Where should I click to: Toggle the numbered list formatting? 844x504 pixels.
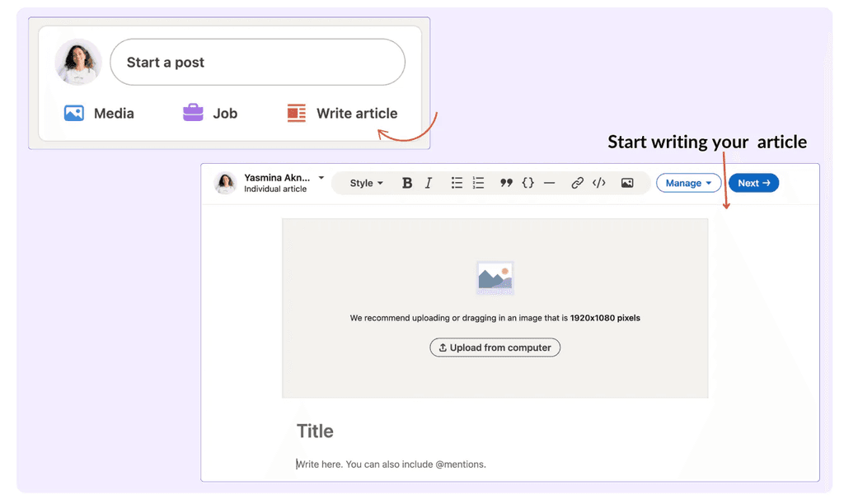click(478, 183)
